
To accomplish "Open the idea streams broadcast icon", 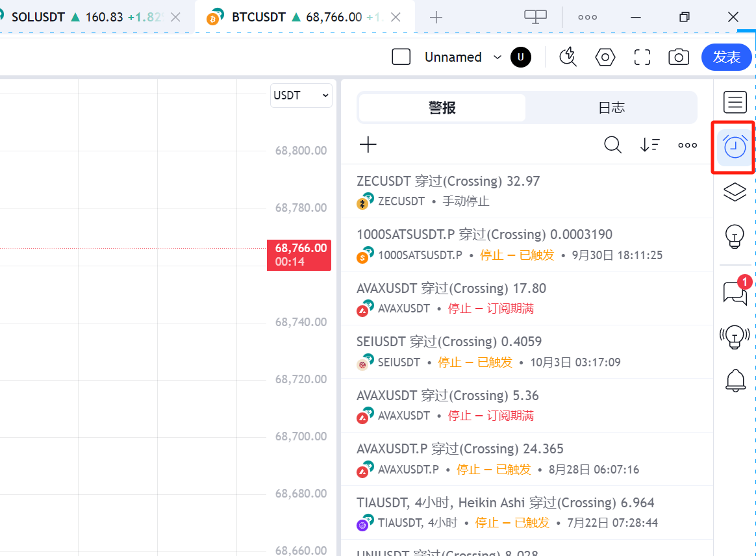I will click(x=735, y=336).
